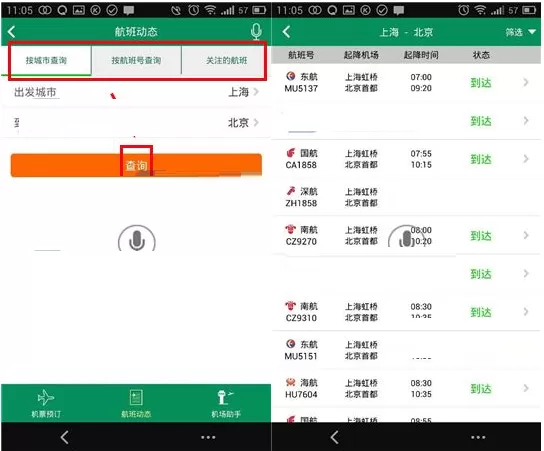Tap the 07:00 departure time of MU5137

(x=421, y=77)
